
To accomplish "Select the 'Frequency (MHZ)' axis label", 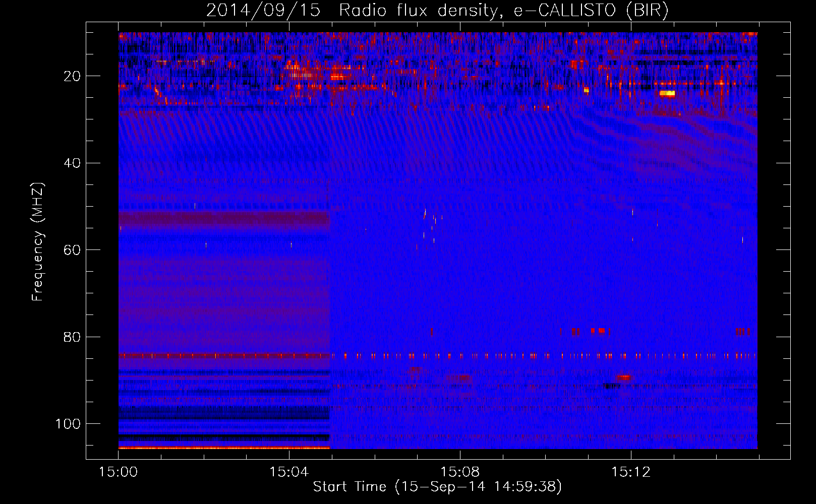I will point(38,241).
